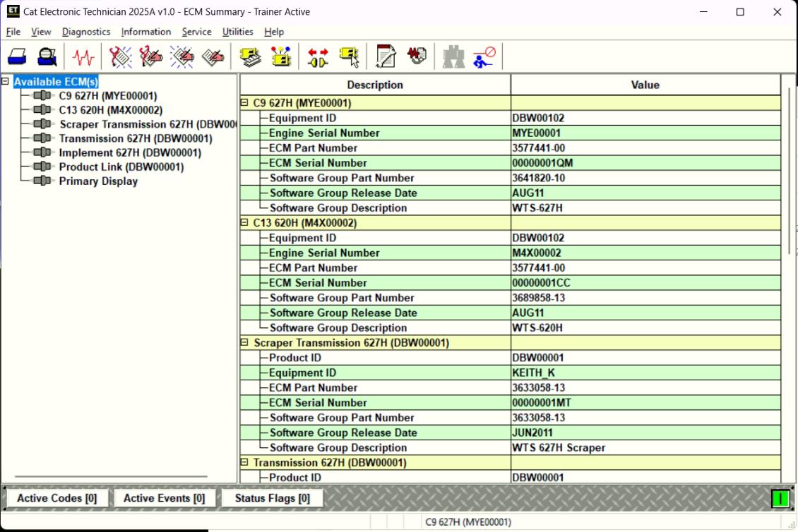The image size is (798, 532).
Task: Click the M4X00002 engine serial number value
Action: pyautogui.click(x=537, y=253)
